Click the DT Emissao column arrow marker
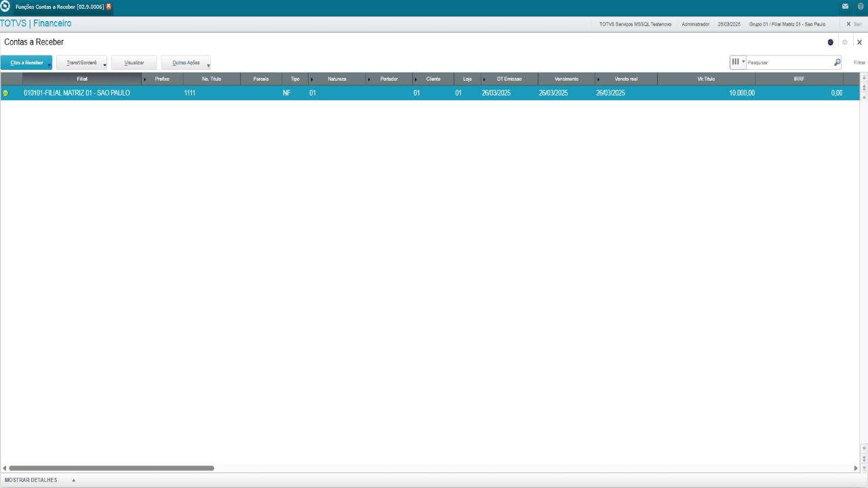Screen dimensions: 868x488 (x=484, y=79)
